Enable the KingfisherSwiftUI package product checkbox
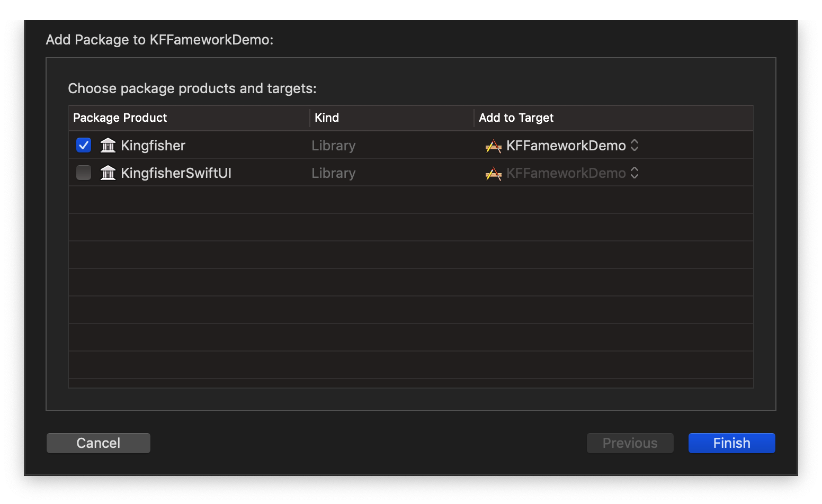The image size is (822, 504). (x=84, y=173)
